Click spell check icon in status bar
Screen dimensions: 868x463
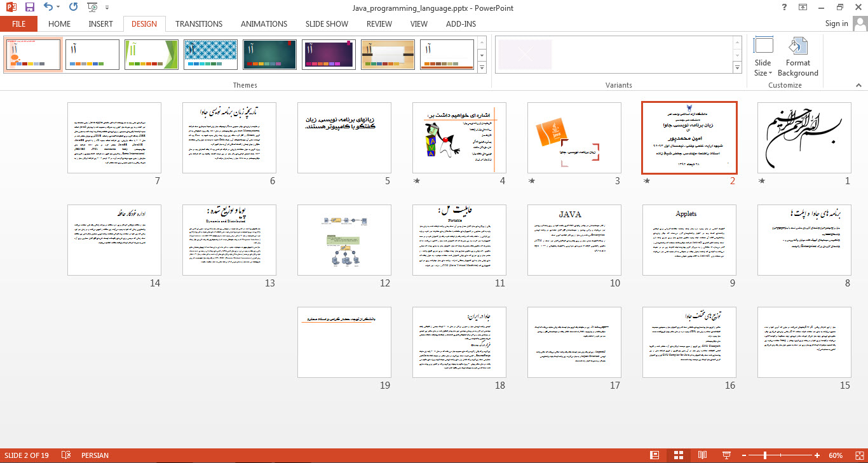coord(65,455)
